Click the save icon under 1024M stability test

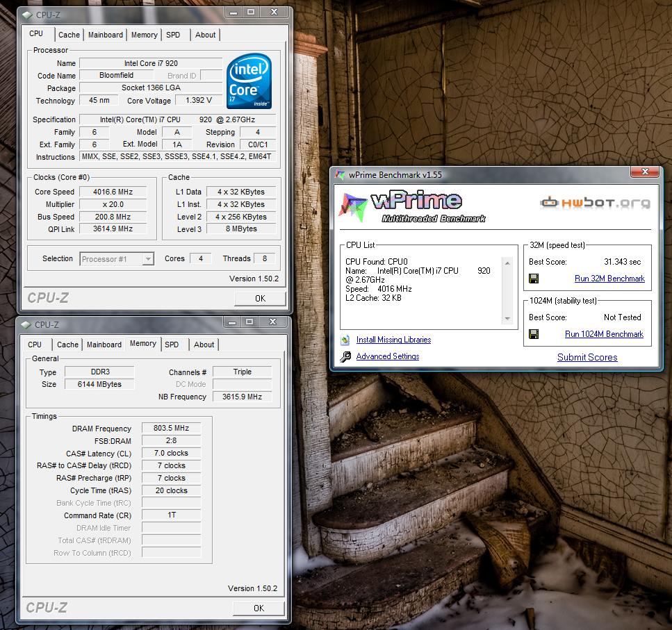(x=534, y=334)
